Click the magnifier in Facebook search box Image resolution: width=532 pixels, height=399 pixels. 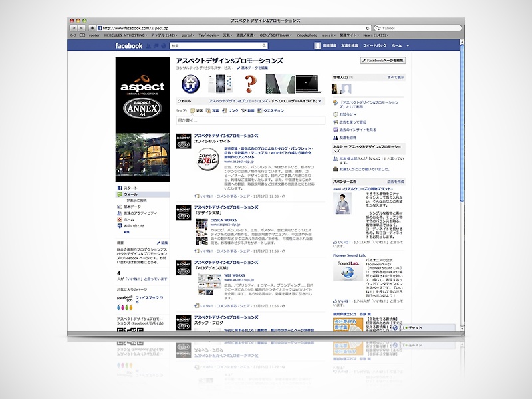point(264,45)
